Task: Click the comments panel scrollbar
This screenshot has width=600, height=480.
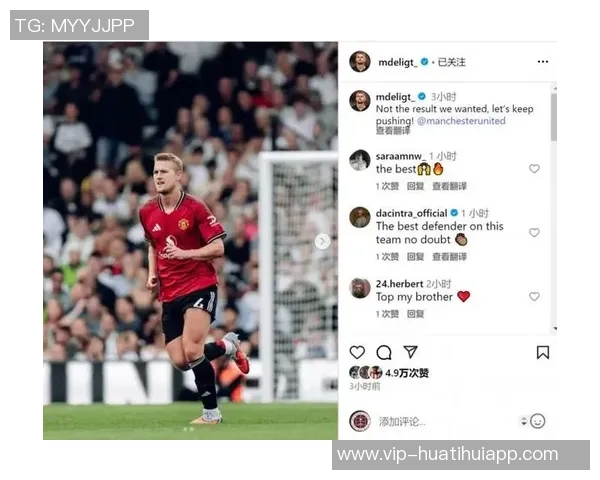Action: [554, 117]
